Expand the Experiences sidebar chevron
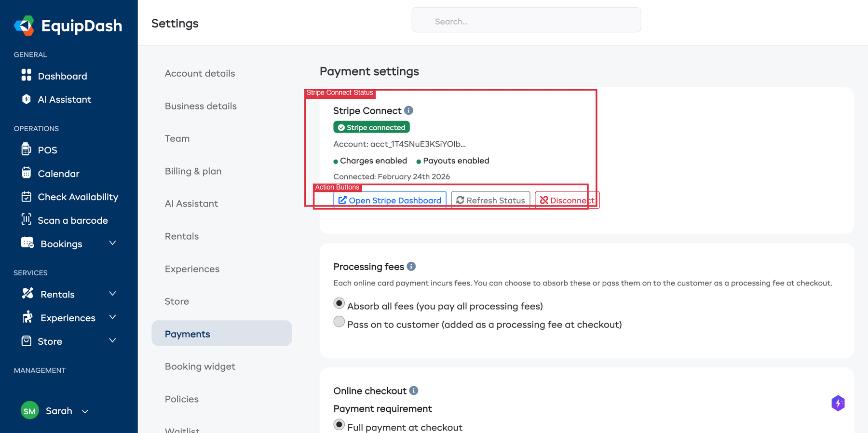 112,317
